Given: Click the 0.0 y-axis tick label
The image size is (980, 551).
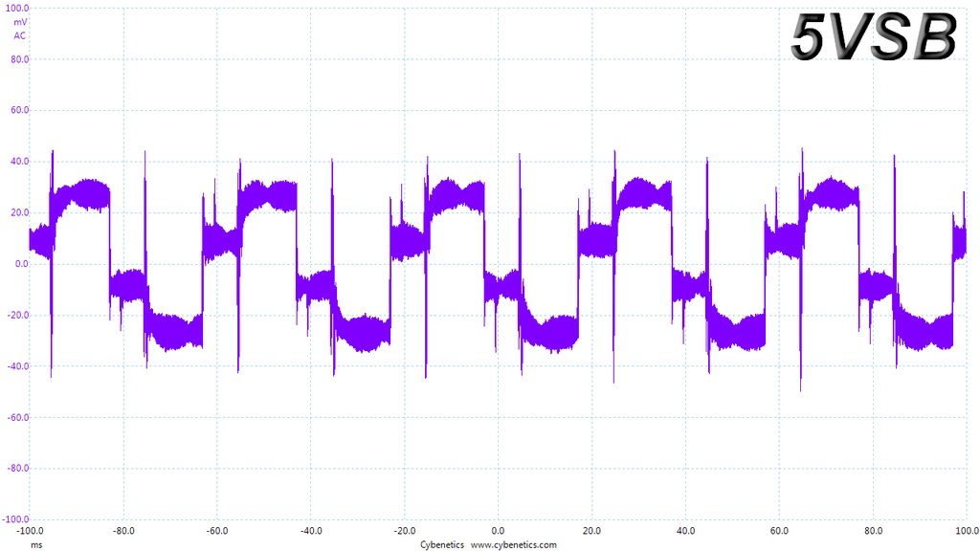Looking at the screenshot, I should pyautogui.click(x=22, y=264).
